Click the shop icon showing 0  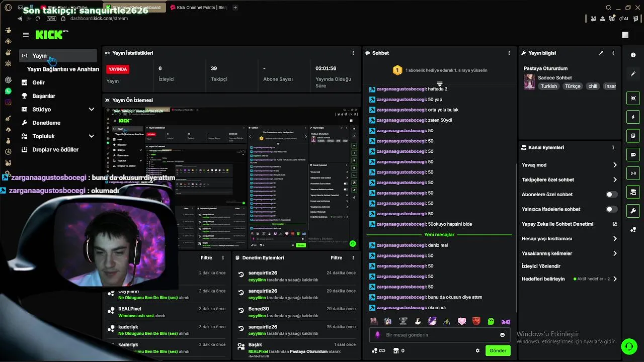point(399,350)
